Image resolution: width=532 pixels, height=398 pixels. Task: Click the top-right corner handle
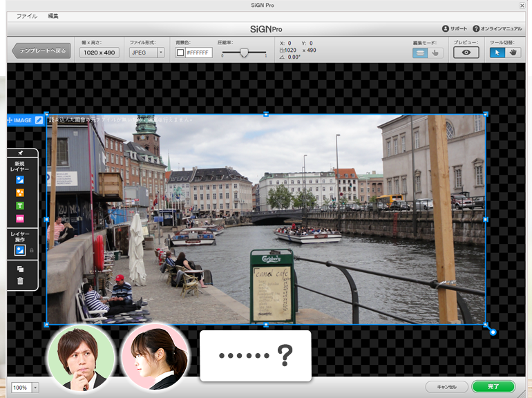tap(486, 114)
